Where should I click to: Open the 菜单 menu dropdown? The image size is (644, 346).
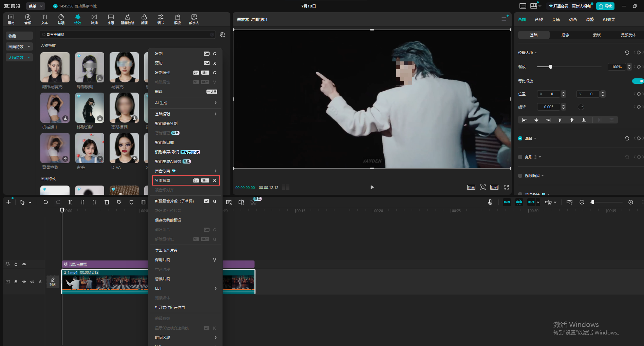(x=35, y=6)
